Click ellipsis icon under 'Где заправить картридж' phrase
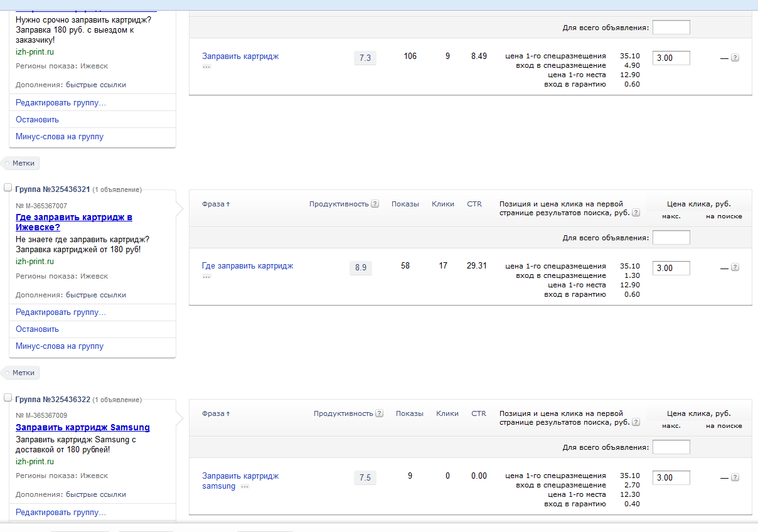Viewport: 758px width, 532px height. point(206,277)
